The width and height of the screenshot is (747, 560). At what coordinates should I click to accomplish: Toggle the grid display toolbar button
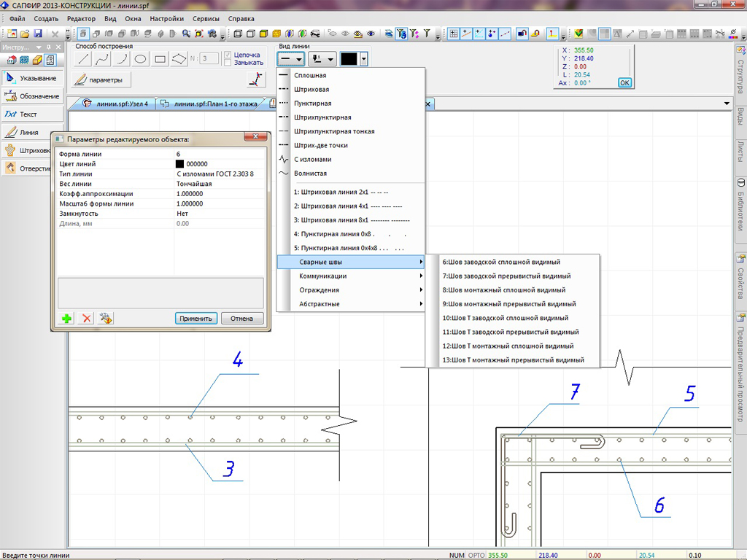[x=453, y=34]
